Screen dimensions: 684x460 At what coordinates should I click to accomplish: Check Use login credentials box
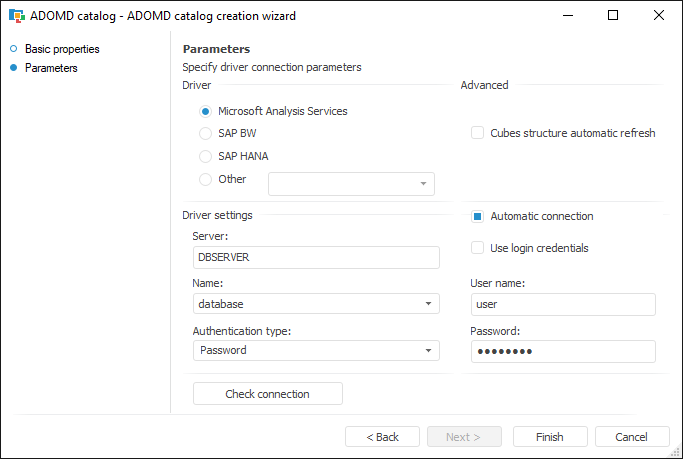click(x=478, y=248)
